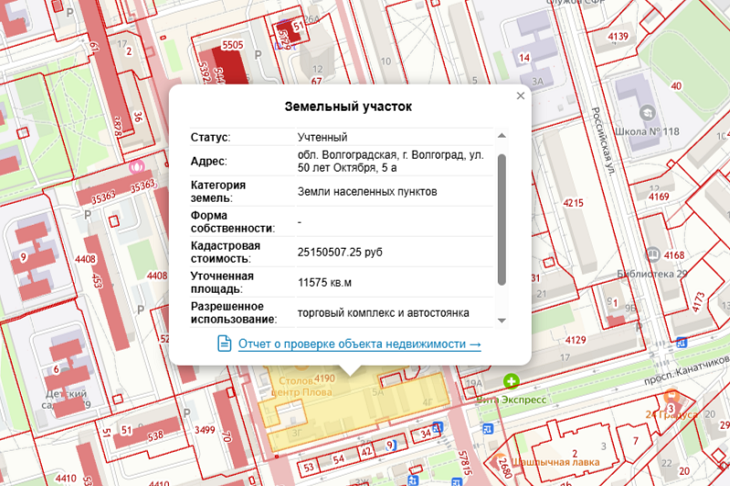
Task: Click the bus stop icon below Библиотека 29
Action: point(682,343)
